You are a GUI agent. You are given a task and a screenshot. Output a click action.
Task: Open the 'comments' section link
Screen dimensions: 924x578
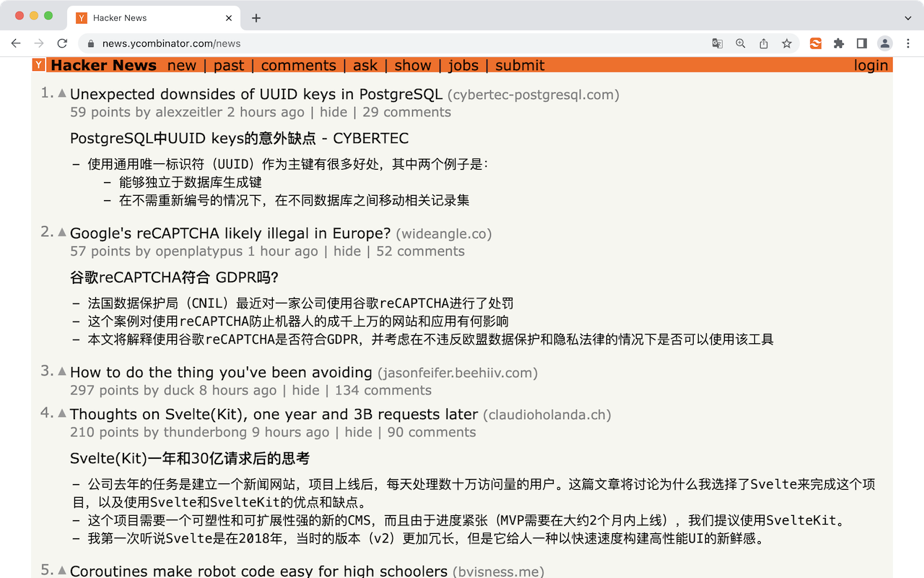(299, 65)
